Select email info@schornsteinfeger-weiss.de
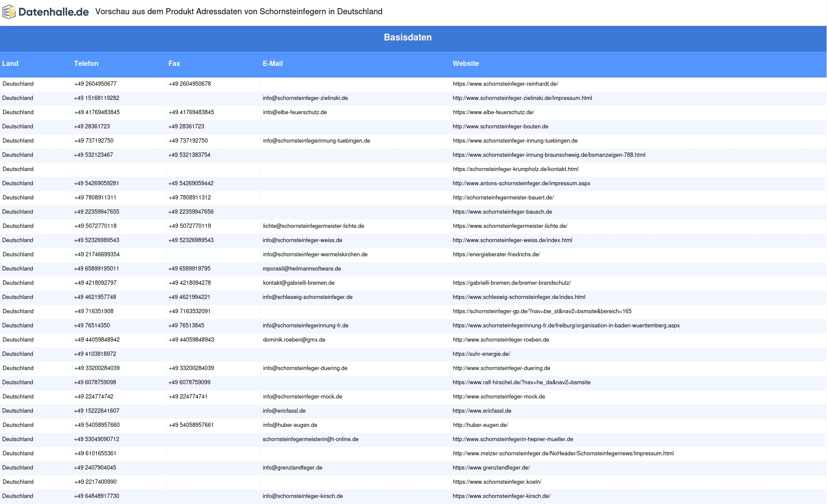Viewport: 827px width, 504px height. (302, 240)
